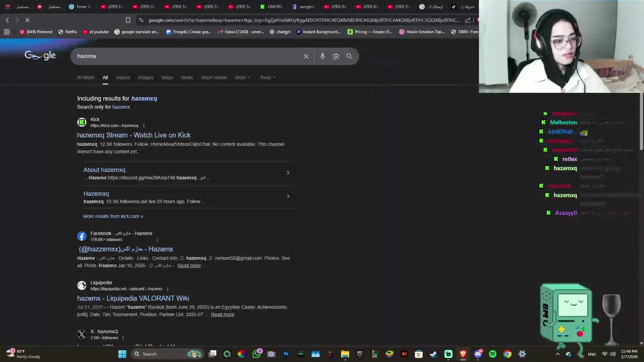Open the X hazemxq result three-dot menu
This screenshot has width=644, height=362.
123,338
